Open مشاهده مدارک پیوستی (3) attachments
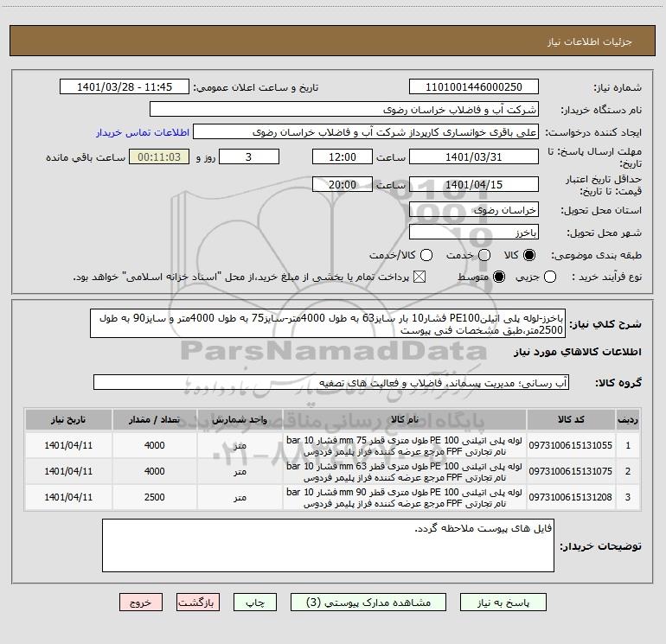This screenshot has width=666, height=644. (368, 603)
